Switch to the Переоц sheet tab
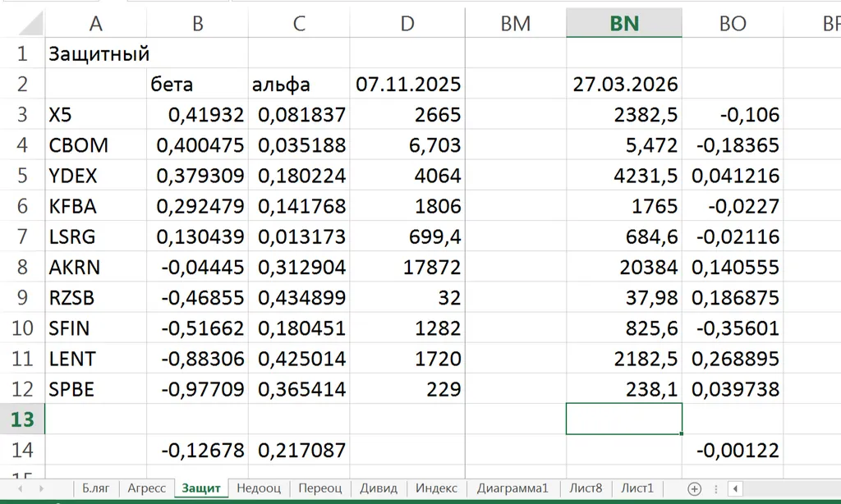Viewport: 841px width, 504px height. coord(319,488)
